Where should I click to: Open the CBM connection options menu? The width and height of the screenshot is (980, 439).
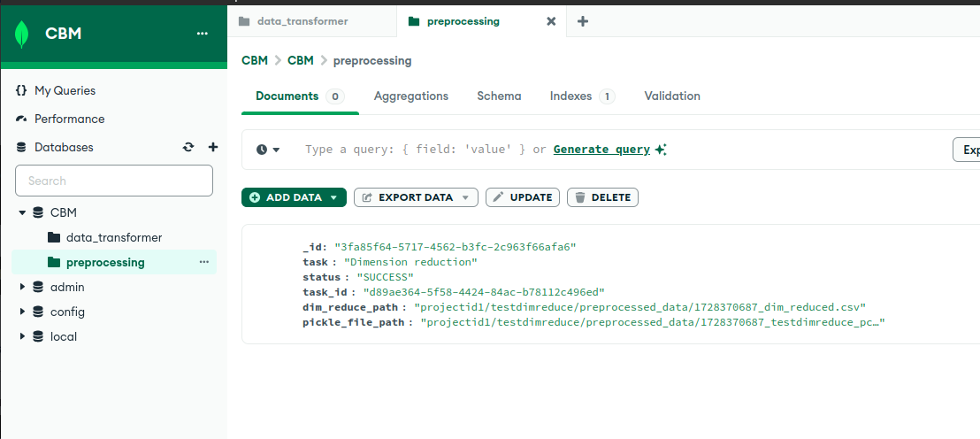(x=203, y=34)
